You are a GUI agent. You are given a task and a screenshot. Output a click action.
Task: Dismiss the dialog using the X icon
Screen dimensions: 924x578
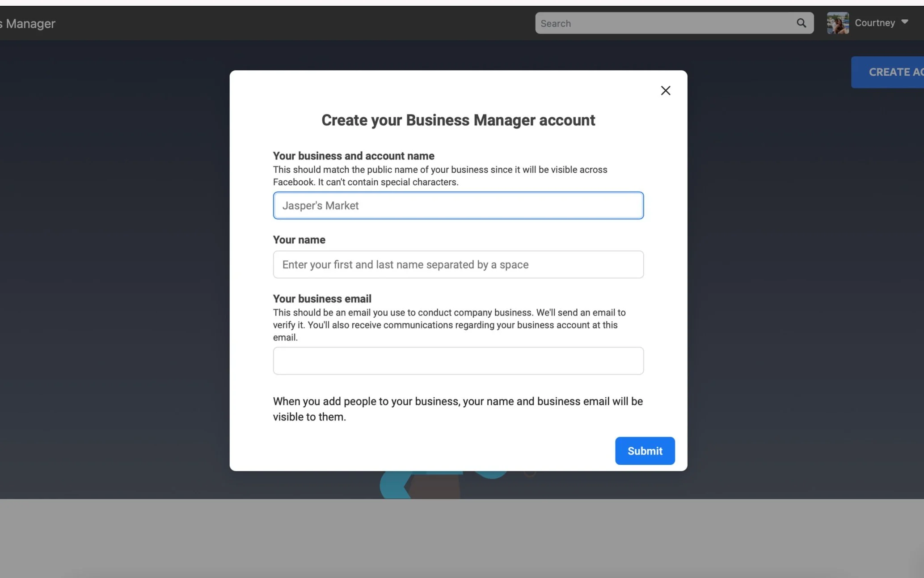(666, 90)
